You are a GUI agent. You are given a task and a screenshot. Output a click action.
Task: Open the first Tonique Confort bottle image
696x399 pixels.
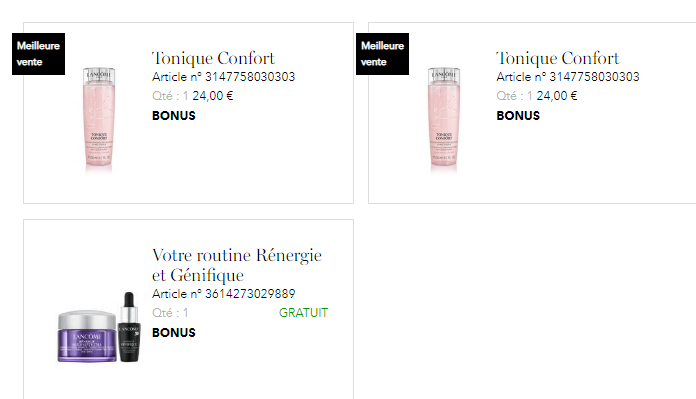pyautogui.click(x=99, y=119)
